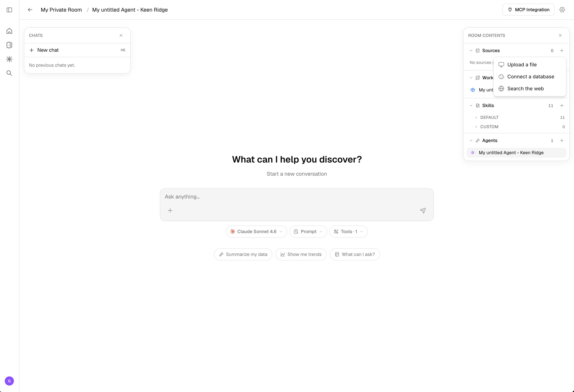Close the Chats panel
The image size is (574, 392).
tap(121, 35)
